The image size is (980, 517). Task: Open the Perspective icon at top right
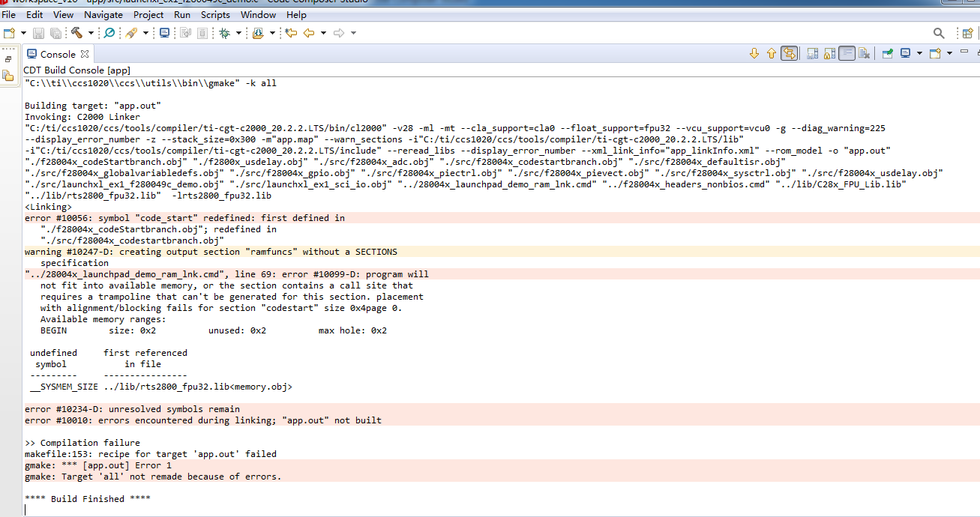(968, 33)
